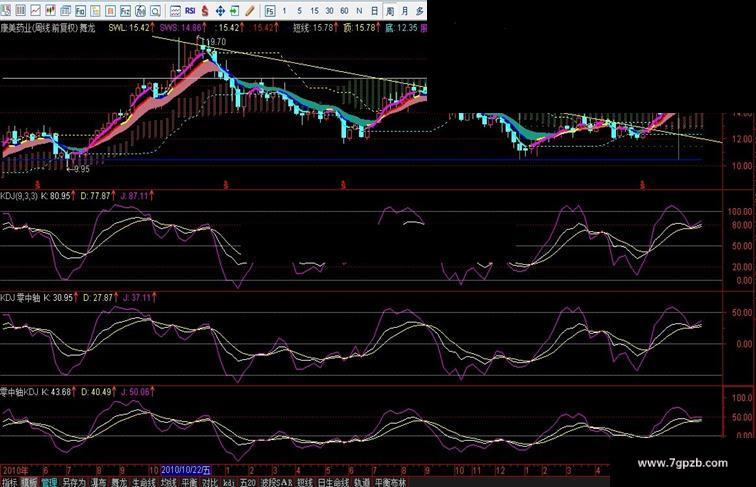Screen dimensions: 756x487
Task: Click the F10 company info icon
Action: (x=80, y=10)
